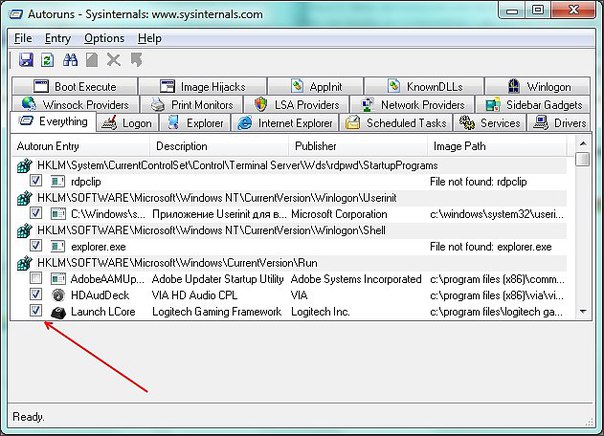This screenshot has width=604, height=436.
Task: Click the C:\Windows\s... userinit entry icon
Action: point(58,214)
